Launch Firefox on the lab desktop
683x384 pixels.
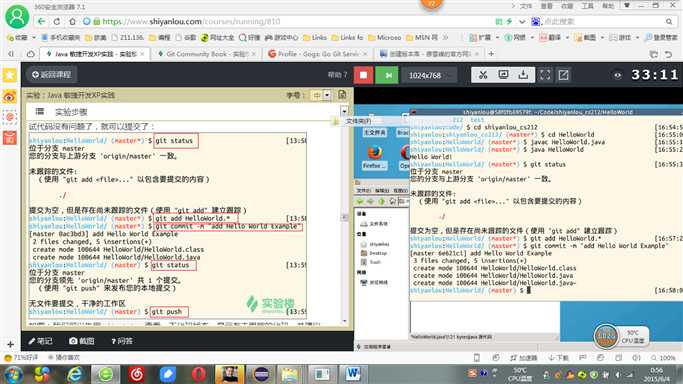point(375,157)
